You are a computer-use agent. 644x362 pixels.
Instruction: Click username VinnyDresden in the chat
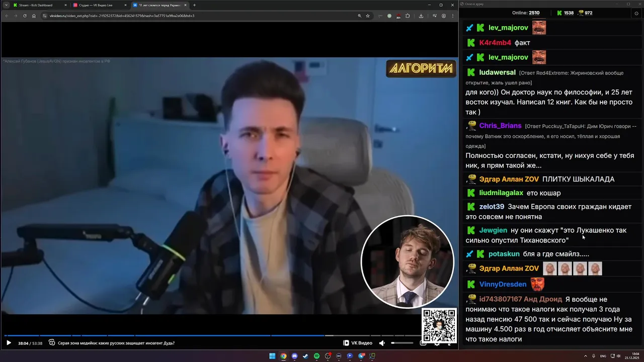click(503, 285)
